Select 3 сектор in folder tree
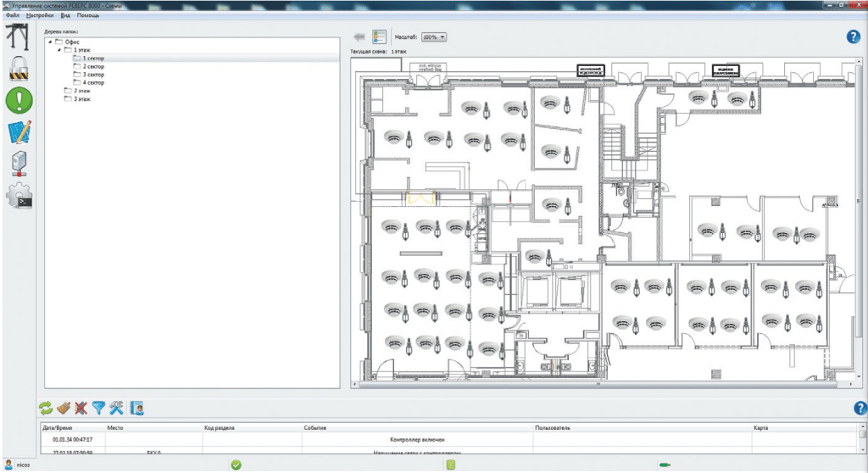868x473 pixels. [93, 75]
